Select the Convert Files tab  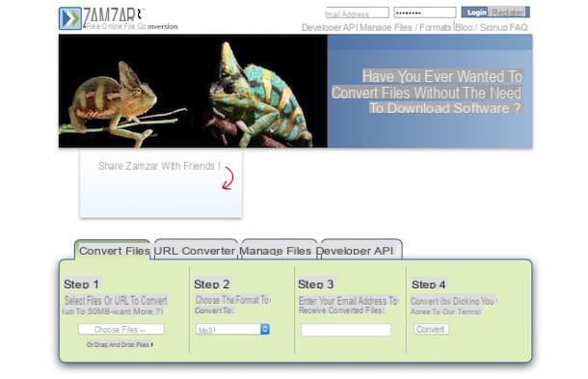(114, 251)
